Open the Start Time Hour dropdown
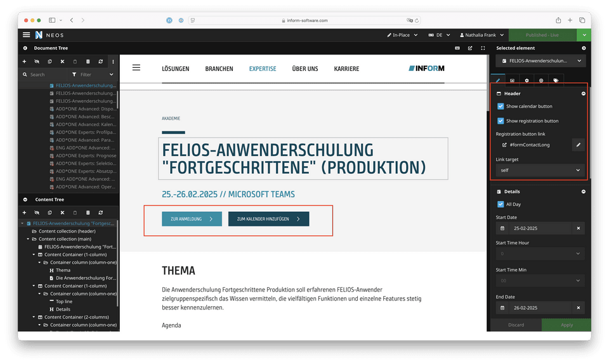609x364 pixels. (540, 254)
